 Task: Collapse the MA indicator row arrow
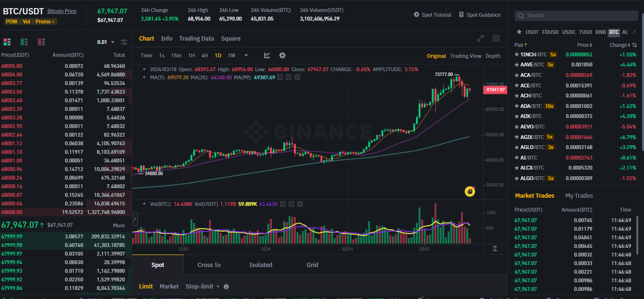tap(145, 77)
